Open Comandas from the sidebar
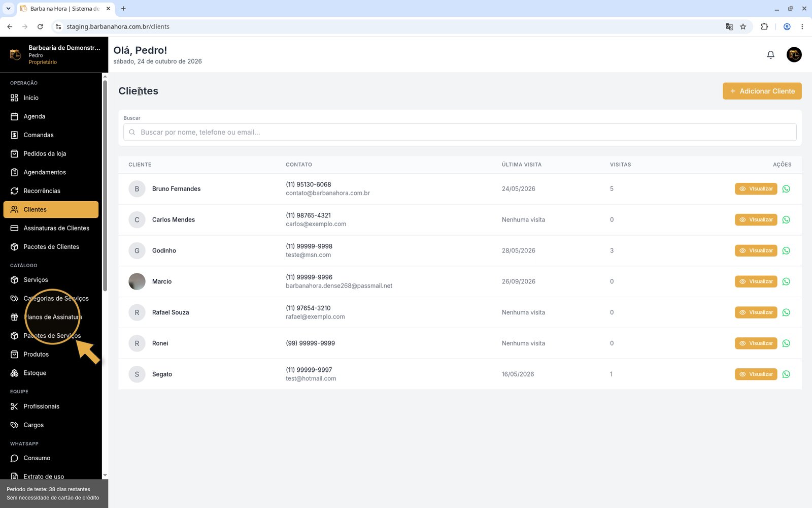 pyautogui.click(x=51, y=135)
